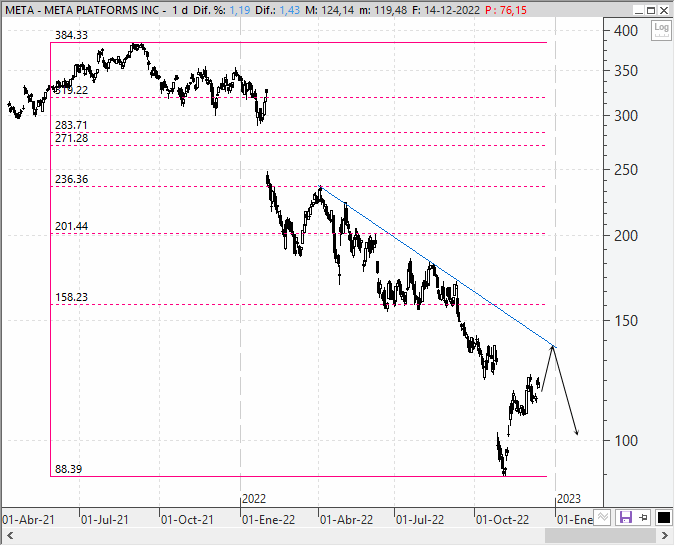Click the 01-Jul-22 date axis label
The width and height of the screenshot is (675, 546).
[420, 520]
